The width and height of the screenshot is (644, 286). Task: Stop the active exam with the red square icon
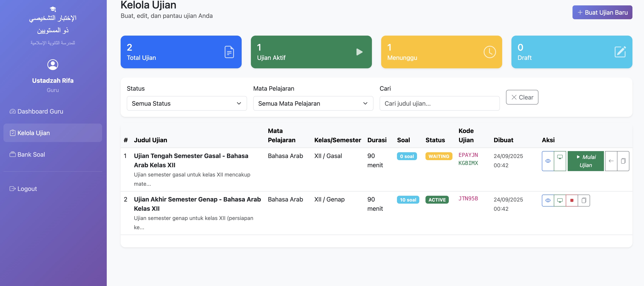point(572,200)
